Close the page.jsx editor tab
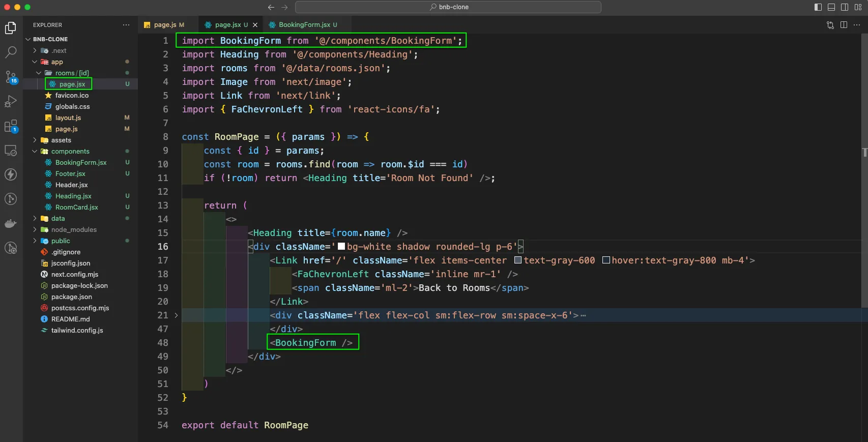This screenshot has width=868, height=442. pos(255,25)
